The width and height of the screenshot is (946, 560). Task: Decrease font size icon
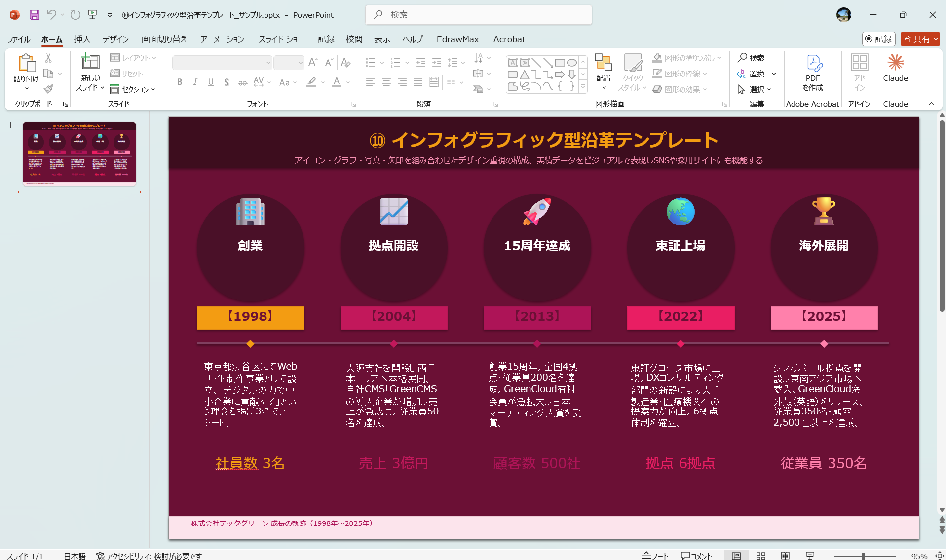click(329, 63)
